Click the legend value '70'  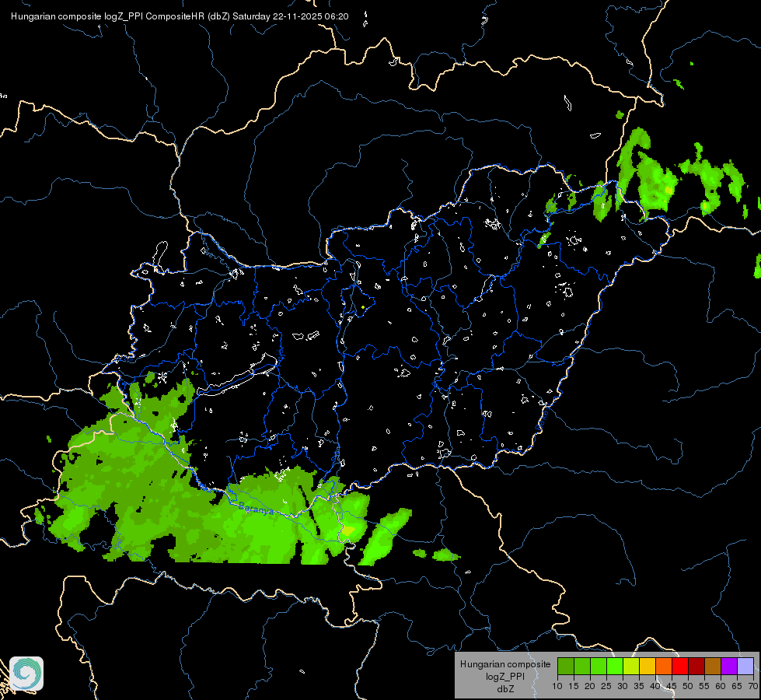click(x=754, y=687)
